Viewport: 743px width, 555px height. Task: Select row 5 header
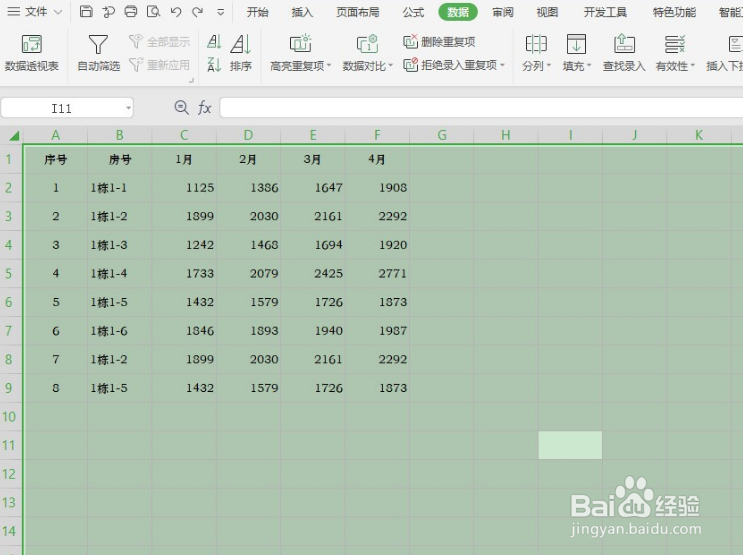click(9, 273)
